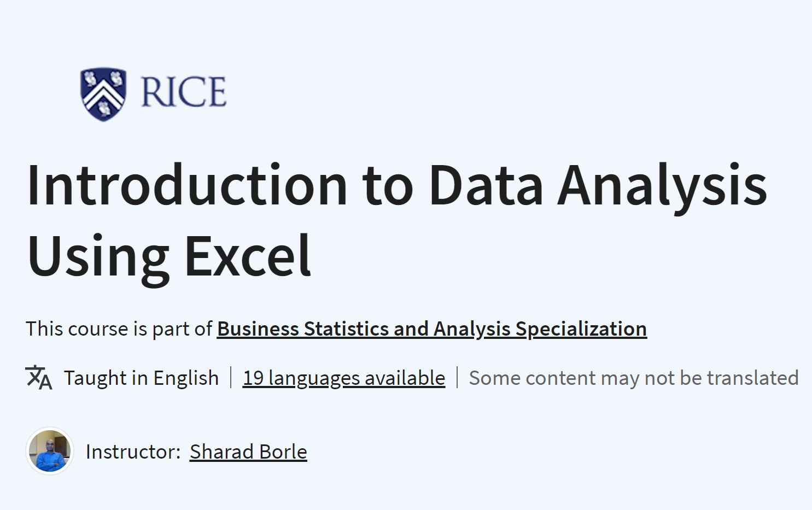Screen dimensions: 812x510
Task: Click the language translation icon
Action: point(39,377)
